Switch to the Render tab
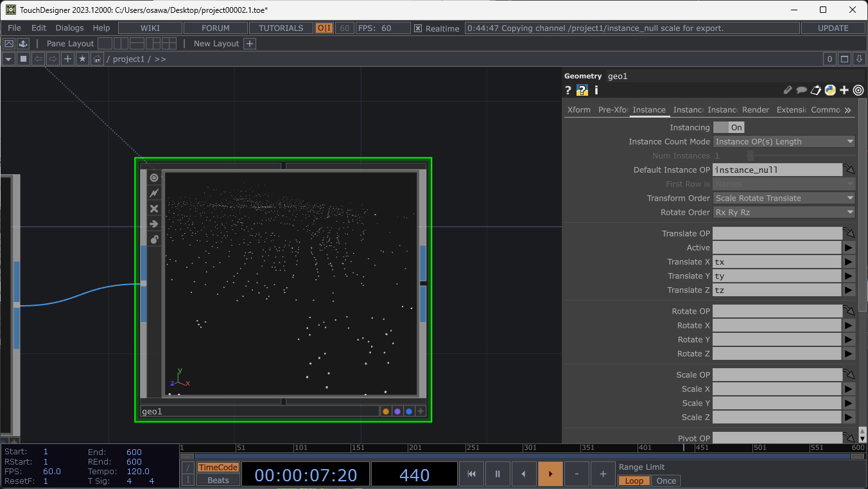The image size is (868, 489). coord(756,110)
